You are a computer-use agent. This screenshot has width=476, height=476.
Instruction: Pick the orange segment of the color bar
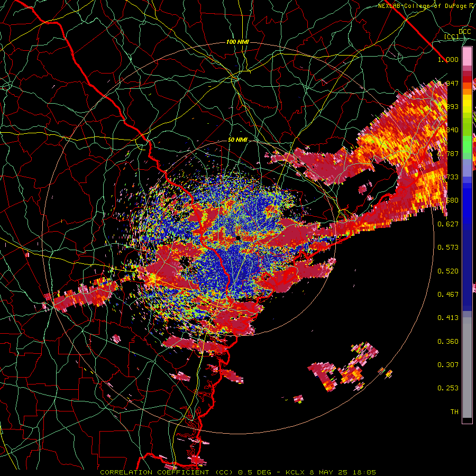467,91
